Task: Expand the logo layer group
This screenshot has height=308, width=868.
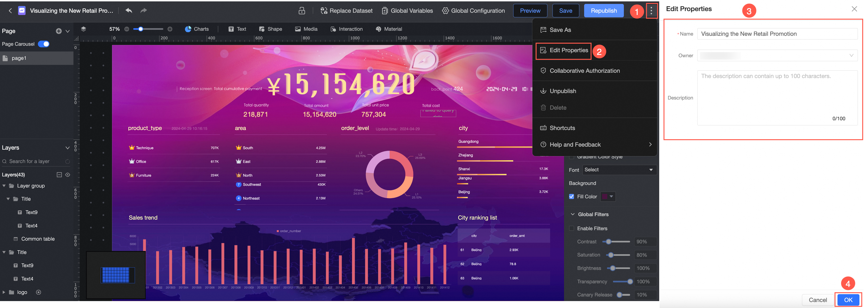Action: coord(4,292)
